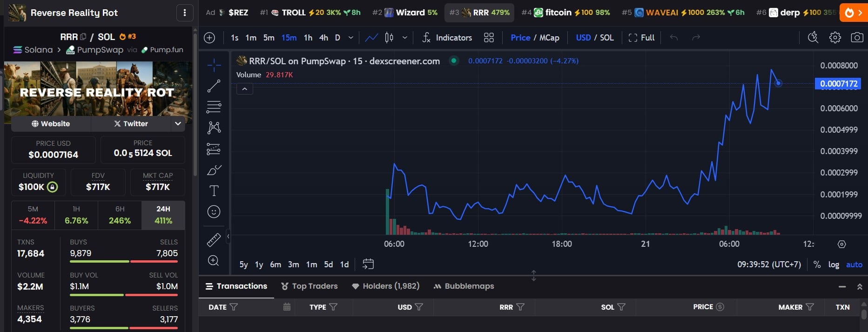Choose the text annotation tool
This screenshot has height=332, width=868.
214,191
